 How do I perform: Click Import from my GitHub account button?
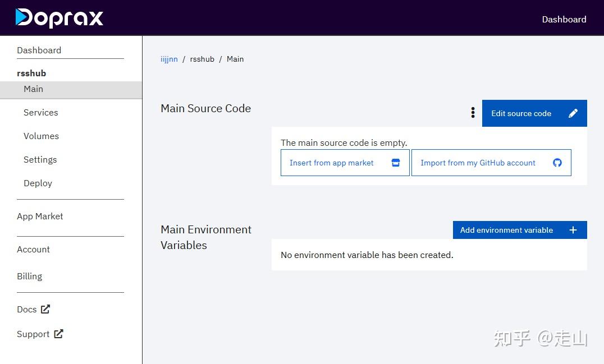pyautogui.click(x=491, y=163)
